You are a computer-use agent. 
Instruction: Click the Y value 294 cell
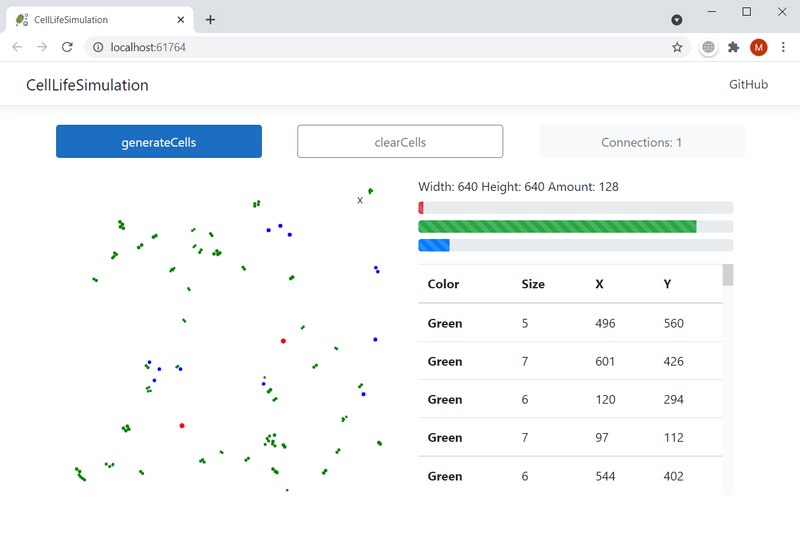point(673,400)
